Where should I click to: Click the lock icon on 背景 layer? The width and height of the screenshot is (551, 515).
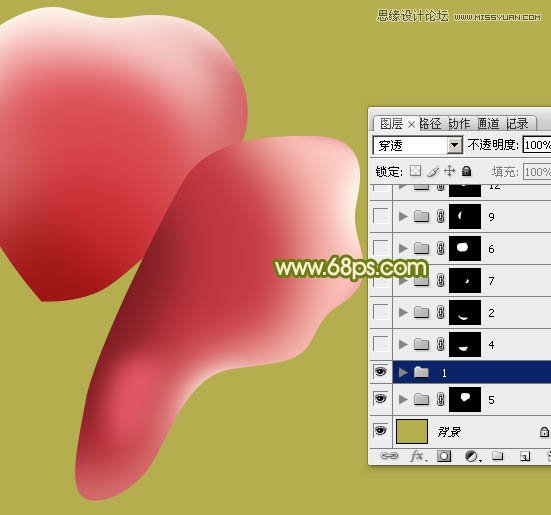pyautogui.click(x=544, y=432)
